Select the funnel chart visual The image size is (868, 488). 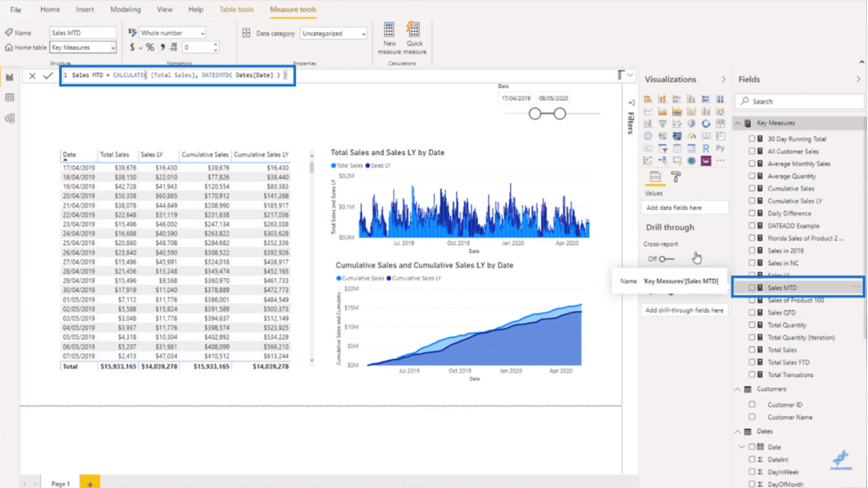pyautogui.click(x=663, y=124)
